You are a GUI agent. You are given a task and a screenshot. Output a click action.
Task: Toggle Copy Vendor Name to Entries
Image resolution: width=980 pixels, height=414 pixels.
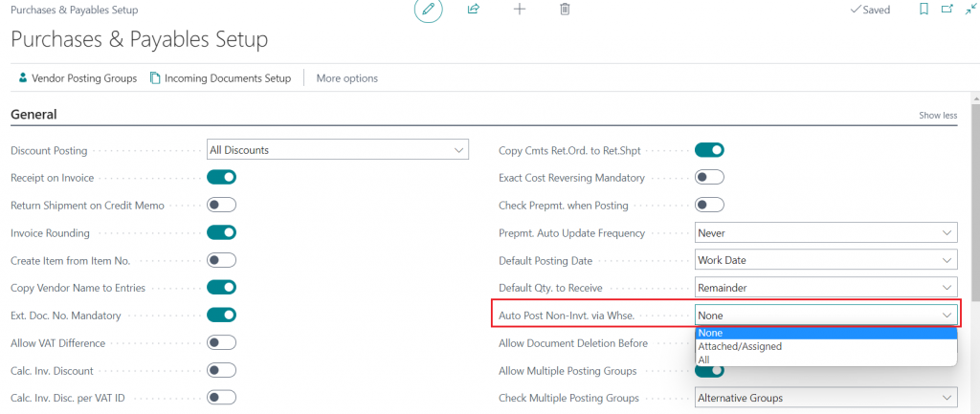[221, 288]
